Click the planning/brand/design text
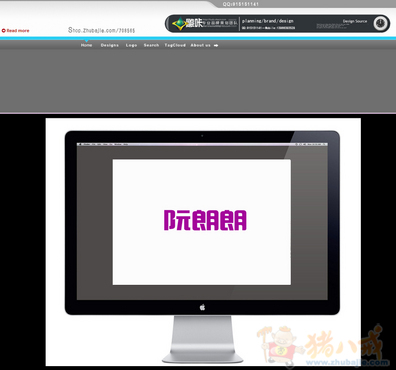Image resolution: width=396 pixels, height=370 pixels. pos(268,21)
